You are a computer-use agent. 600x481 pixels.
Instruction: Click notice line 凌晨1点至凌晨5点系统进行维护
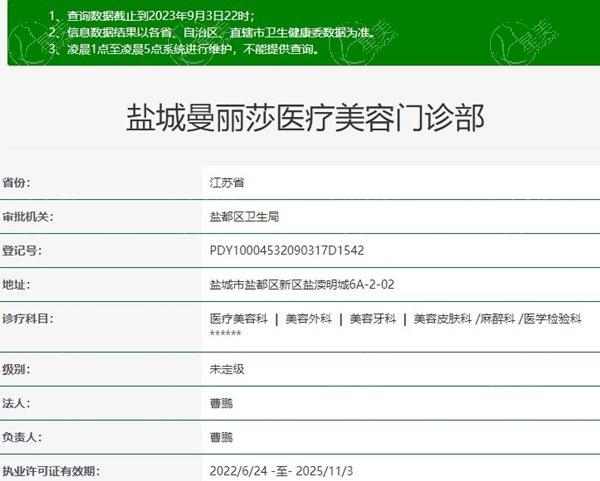point(184,49)
